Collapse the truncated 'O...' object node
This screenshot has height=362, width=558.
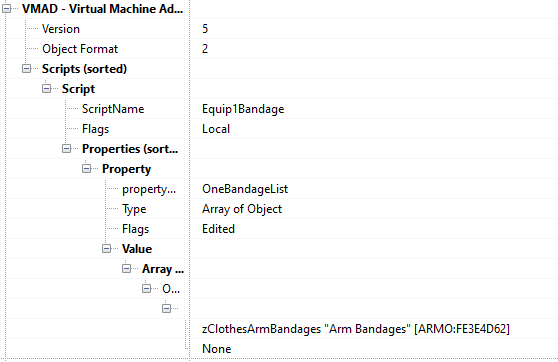(x=147, y=288)
